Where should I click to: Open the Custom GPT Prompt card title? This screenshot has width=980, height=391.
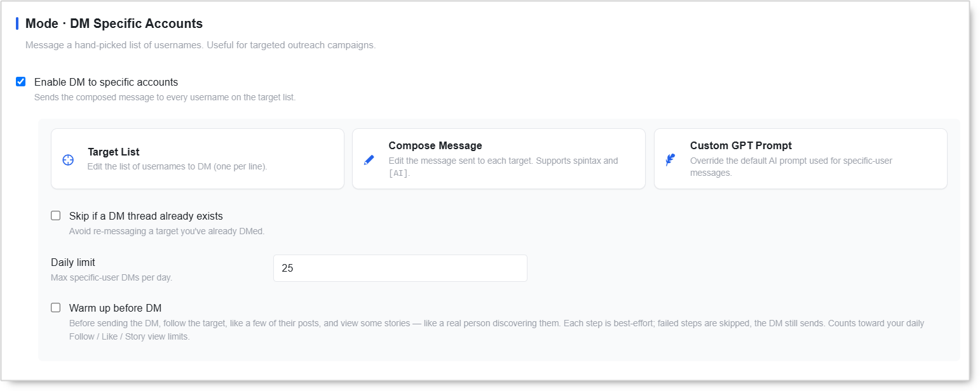[741, 146]
